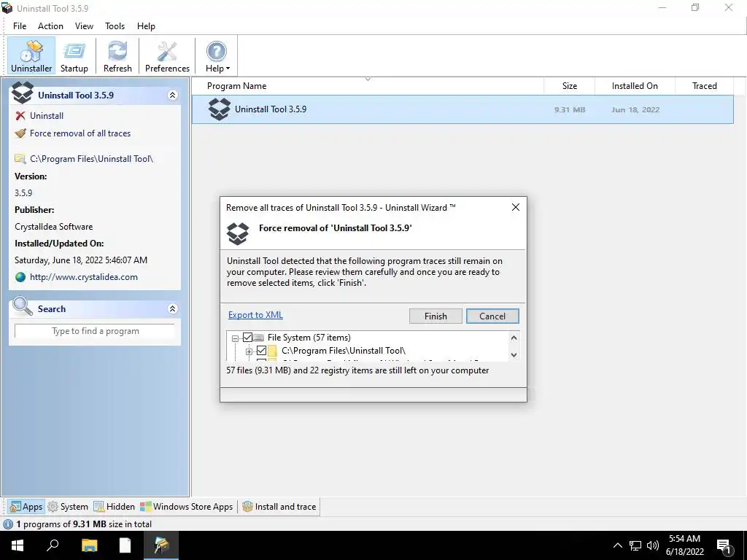Sort by the Size column header
Screen dimensions: 747x560
(x=569, y=86)
